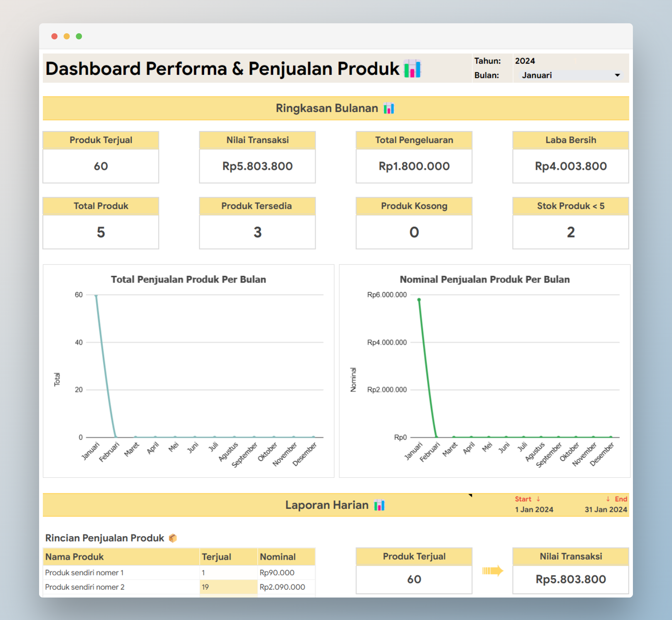
Task: Click the Laba Bersih value Rp4.003.800
Action: (571, 166)
